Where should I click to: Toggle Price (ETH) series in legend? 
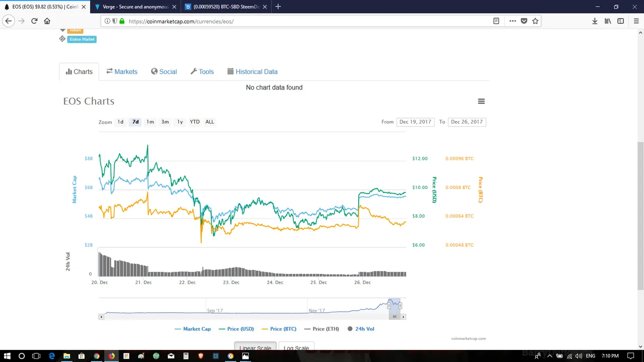(321, 329)
